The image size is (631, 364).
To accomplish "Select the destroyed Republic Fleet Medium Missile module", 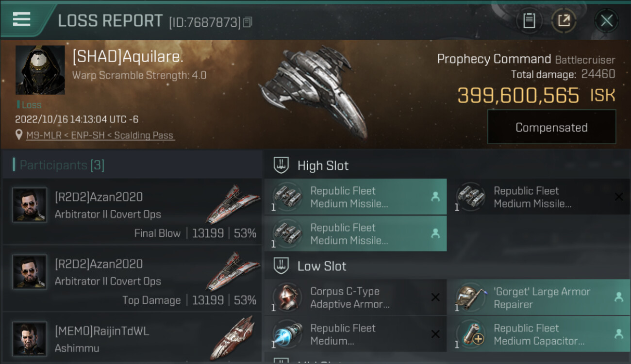I will click(x=538, y=197).
